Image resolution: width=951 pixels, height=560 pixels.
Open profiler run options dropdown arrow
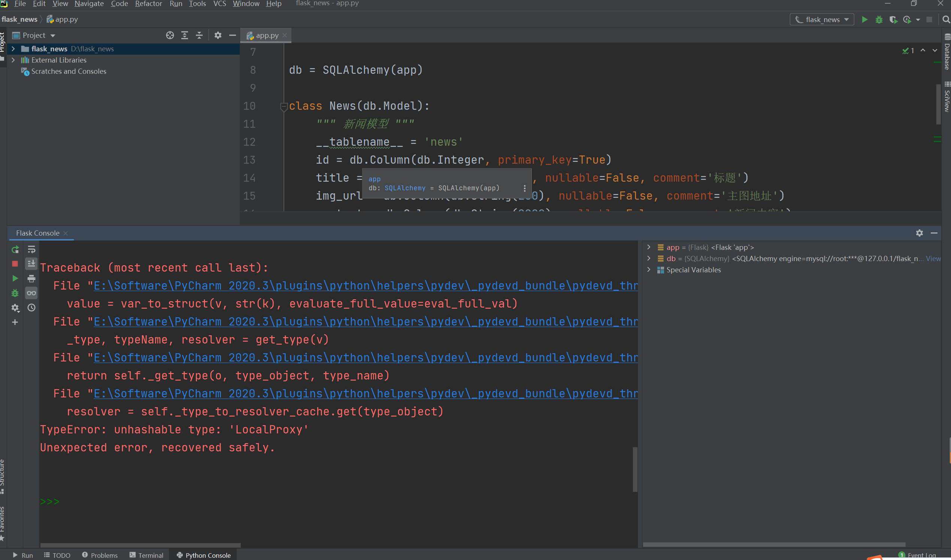[918, 19]
